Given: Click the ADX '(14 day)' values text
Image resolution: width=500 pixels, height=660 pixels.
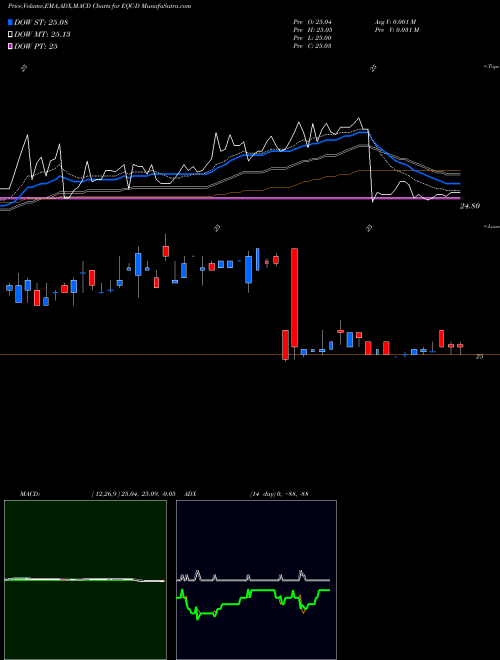Looking at the screenshot, I should pos(279,494).
